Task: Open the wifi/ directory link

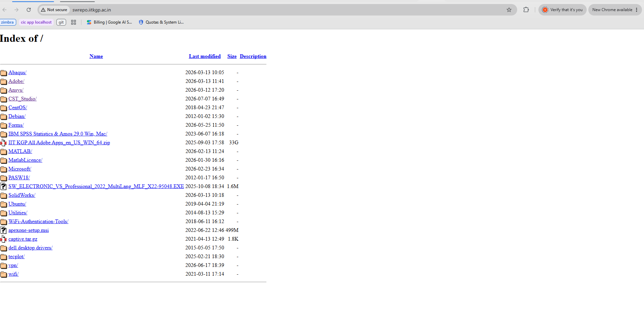Action: 13,274
